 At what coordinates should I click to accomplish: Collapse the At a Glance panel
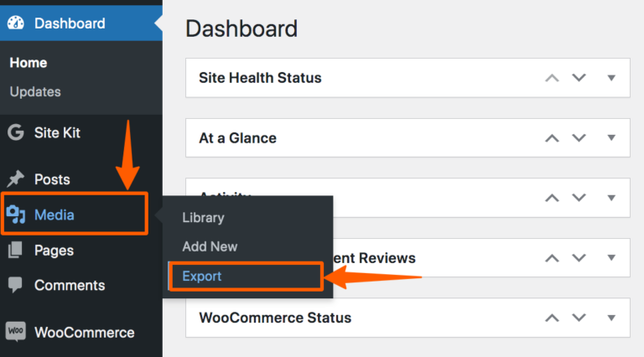coord(611,137)
